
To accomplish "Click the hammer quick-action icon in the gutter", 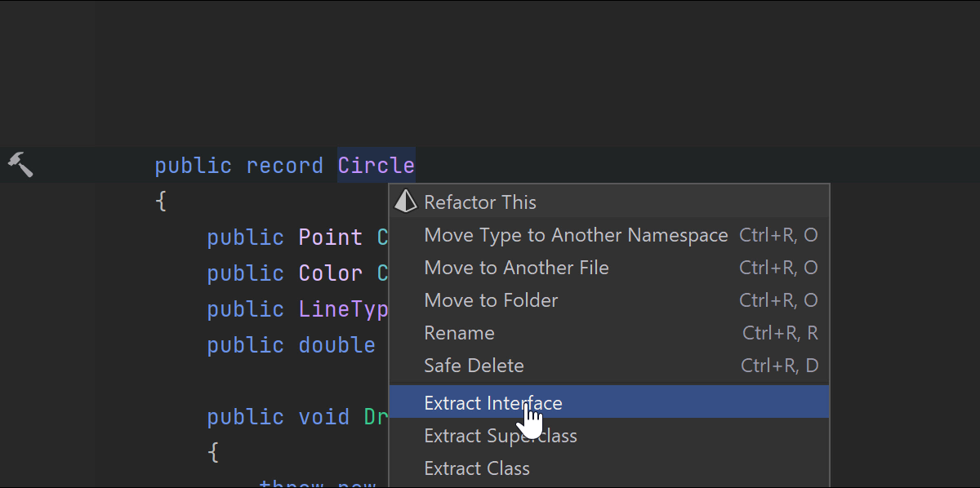I will 20,164.
